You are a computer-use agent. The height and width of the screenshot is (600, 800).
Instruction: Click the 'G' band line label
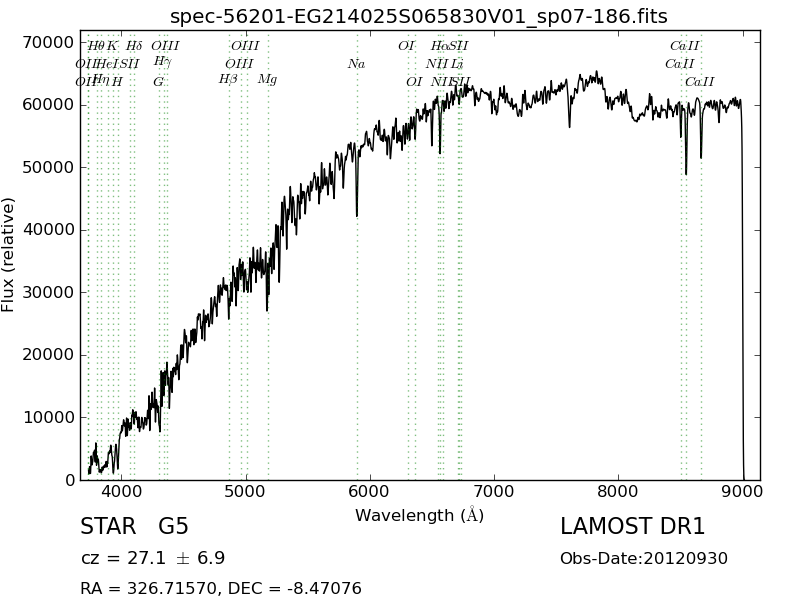coord(159,82)
